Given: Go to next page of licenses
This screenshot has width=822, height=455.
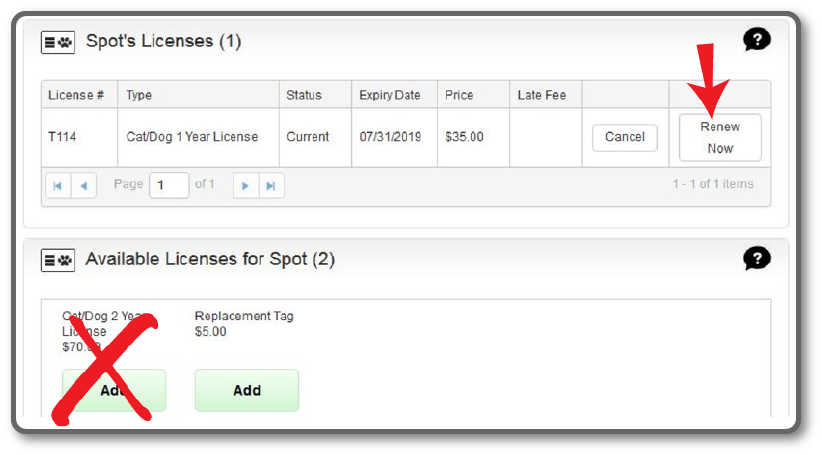Looking at the screenshot, I should pyautogui.click(x=246, y=186).
